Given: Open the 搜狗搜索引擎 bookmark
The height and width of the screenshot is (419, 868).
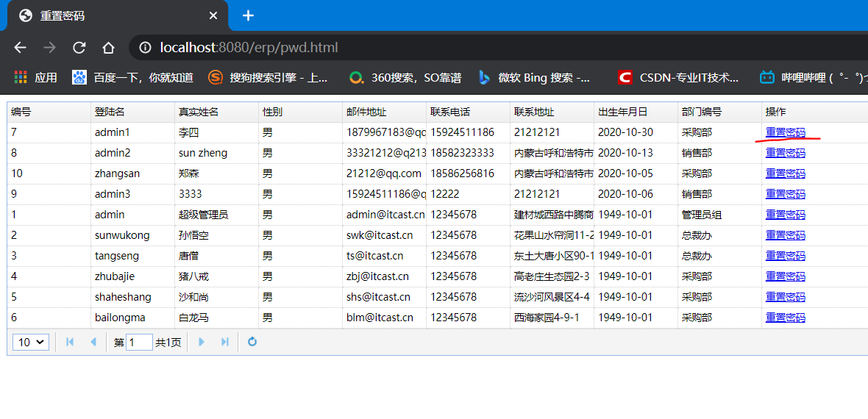Looking at the screenshot, I should (268, 77).
